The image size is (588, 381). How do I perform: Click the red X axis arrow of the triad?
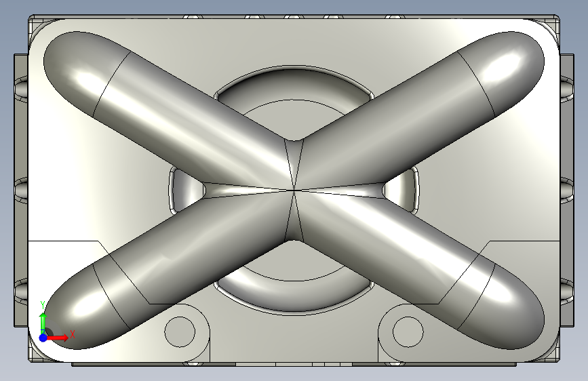[58, 338]
